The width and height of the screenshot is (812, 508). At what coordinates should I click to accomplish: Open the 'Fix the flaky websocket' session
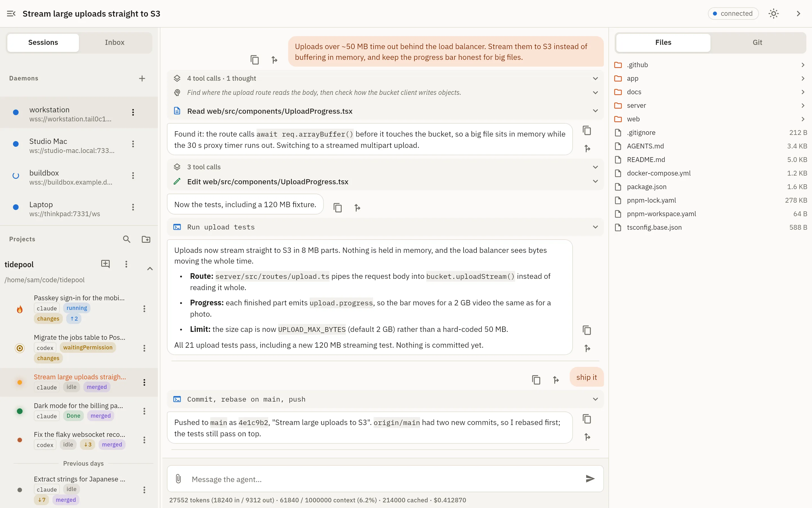click(79, 440)
